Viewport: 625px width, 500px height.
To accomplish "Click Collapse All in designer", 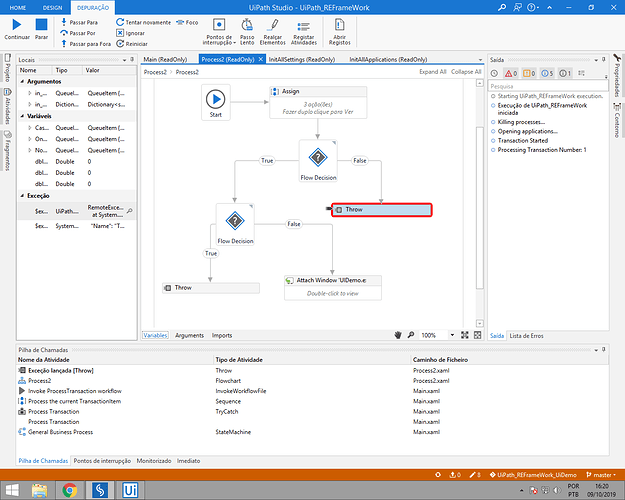I will tap(466, 72).
